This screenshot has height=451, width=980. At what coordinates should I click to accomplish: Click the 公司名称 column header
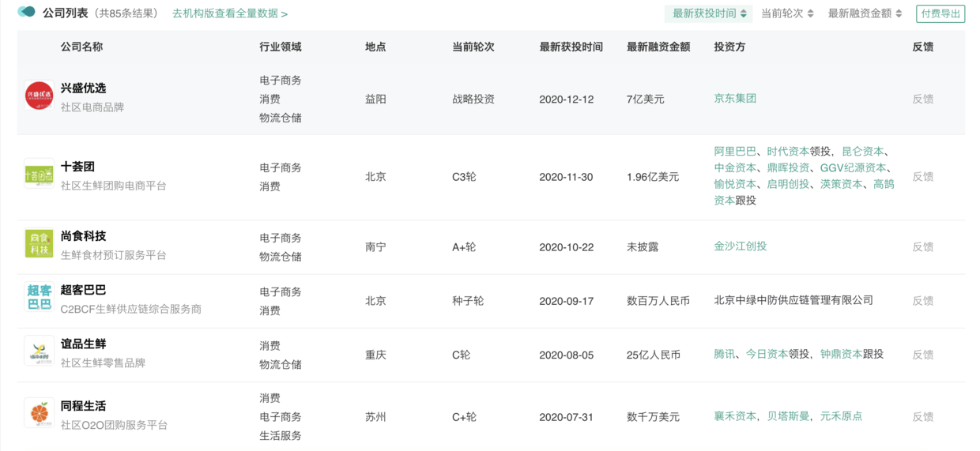click(81, 47)
